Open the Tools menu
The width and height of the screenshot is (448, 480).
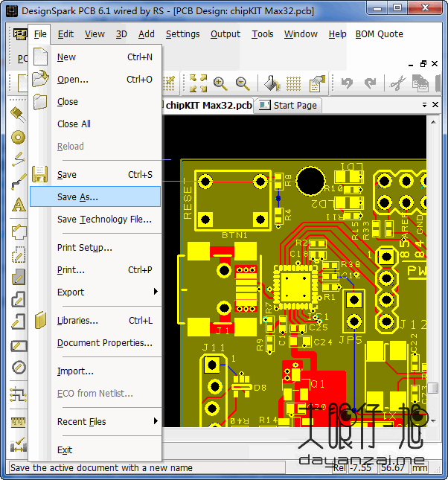[x=263, y=34]
